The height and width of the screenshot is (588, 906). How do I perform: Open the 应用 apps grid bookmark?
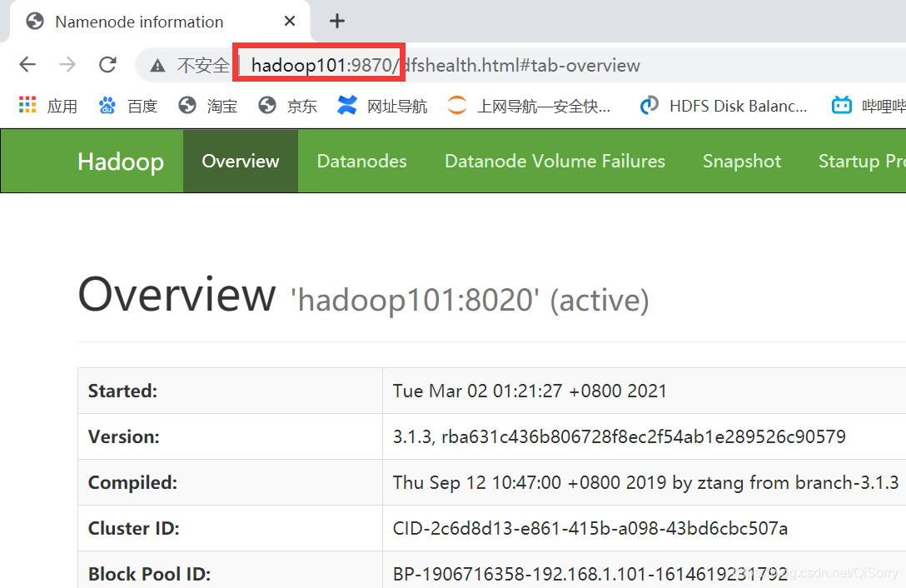tap(48, 106)
